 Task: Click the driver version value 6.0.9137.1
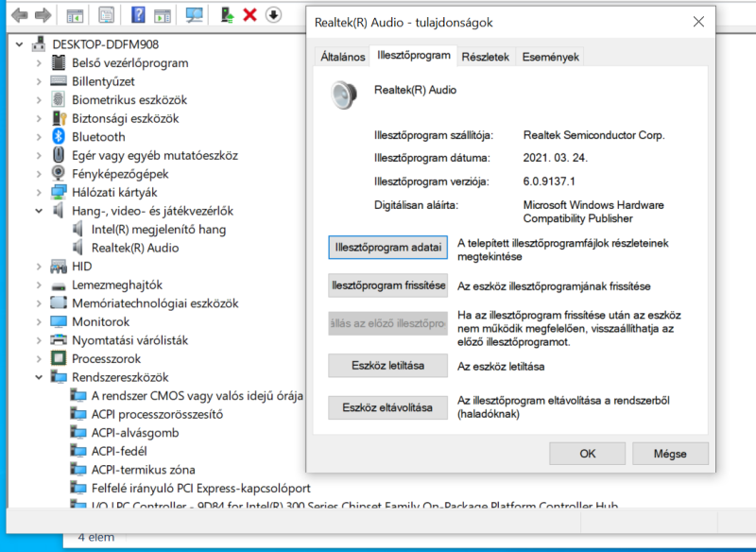click(549, 181)
